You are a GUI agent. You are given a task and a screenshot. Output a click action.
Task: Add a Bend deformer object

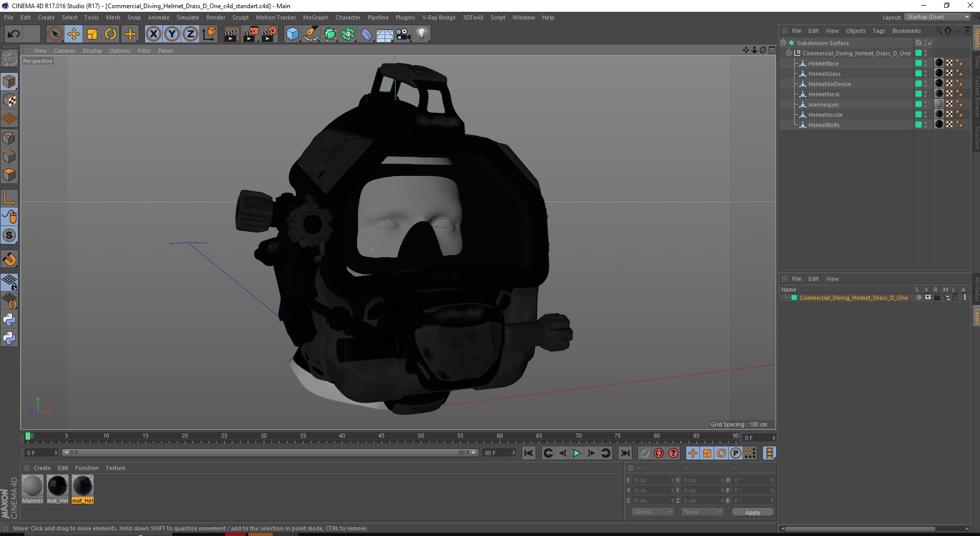pos(367,34)
